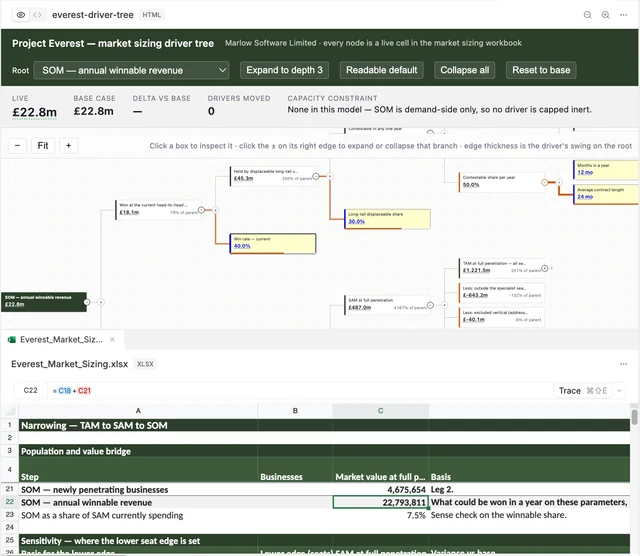Click the DRIVERS MOVED count 0
Image resolution: width=640 pixels, height=556 pixels.
click(x=211, y=111)
